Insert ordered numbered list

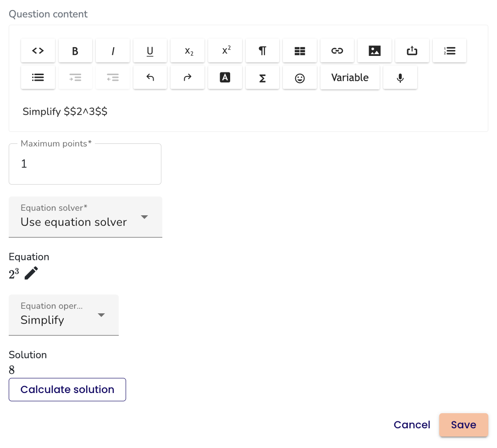pos(449,51)
